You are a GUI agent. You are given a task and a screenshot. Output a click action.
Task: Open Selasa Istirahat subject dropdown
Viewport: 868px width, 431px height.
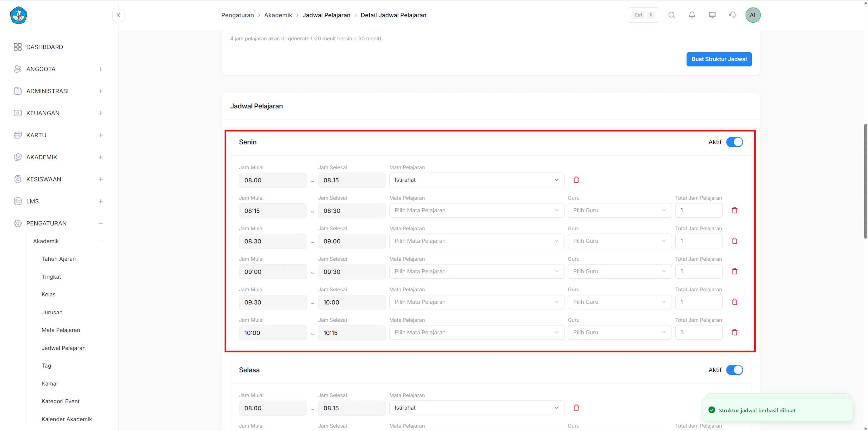[476, 408]
